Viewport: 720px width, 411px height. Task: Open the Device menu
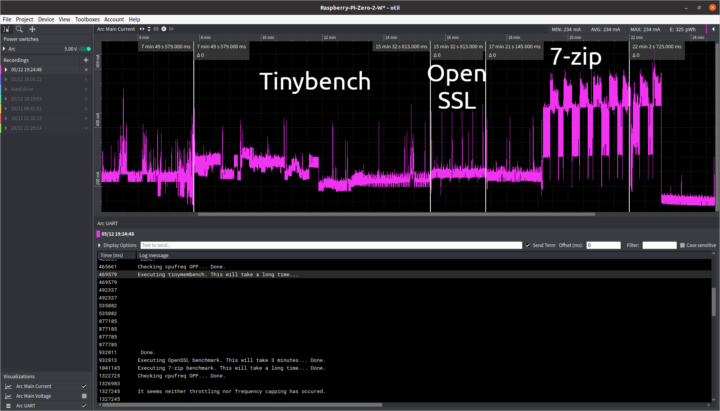click(x=46, y=19)
